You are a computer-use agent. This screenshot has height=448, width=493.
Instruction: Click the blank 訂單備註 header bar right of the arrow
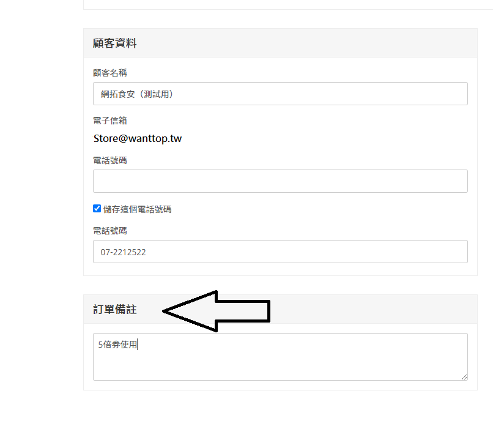(374, 309)
